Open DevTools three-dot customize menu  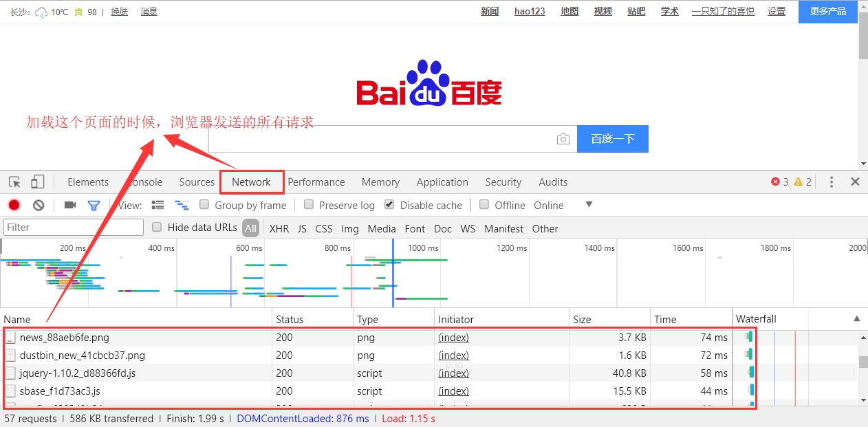(x=832, y=182)
